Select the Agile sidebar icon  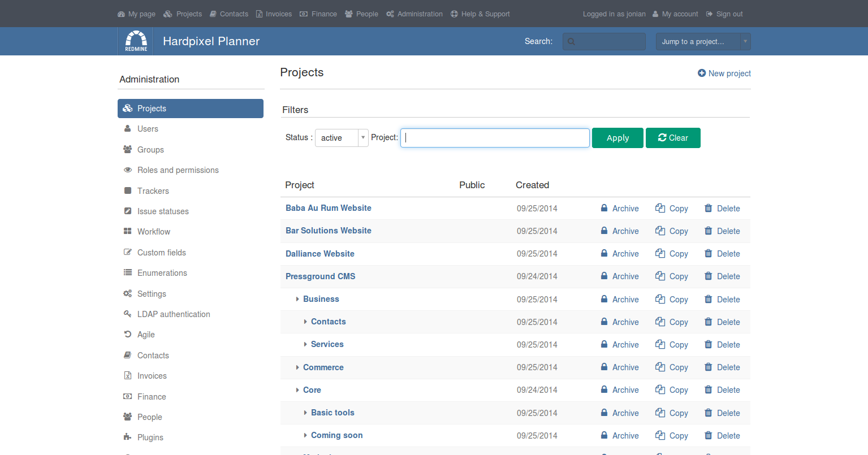click(x=128, y=334)
